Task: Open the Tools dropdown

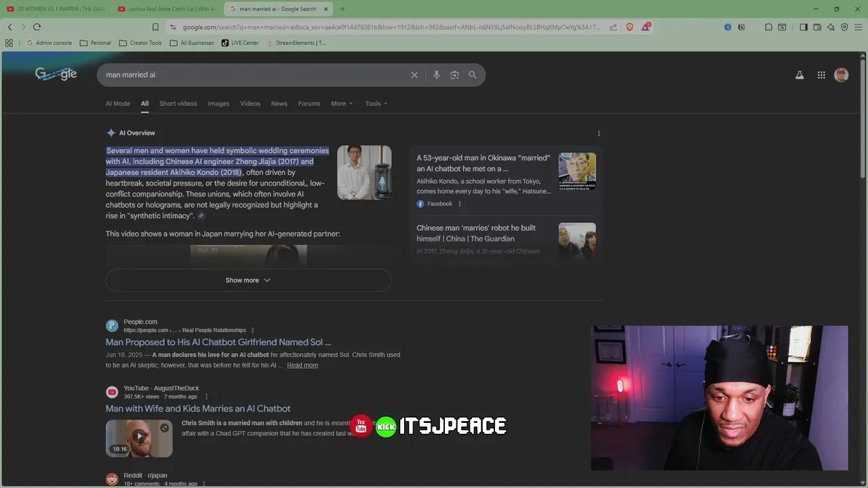Action: pyautogui.click(x=376, y=104)
